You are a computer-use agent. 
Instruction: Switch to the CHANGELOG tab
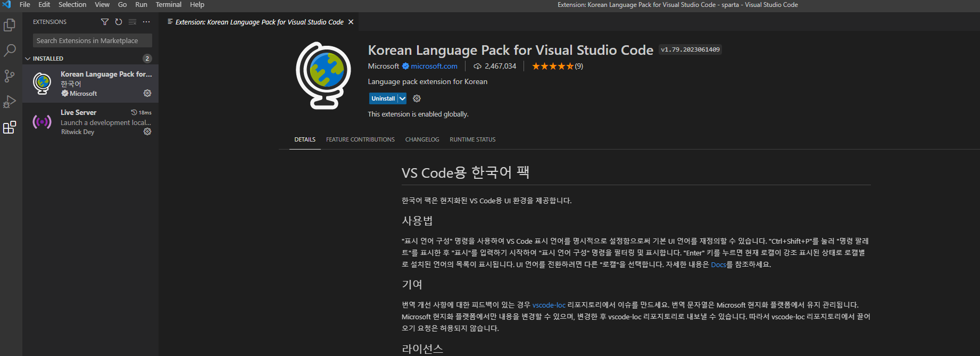pyautogui.click(x=422, y=139)
